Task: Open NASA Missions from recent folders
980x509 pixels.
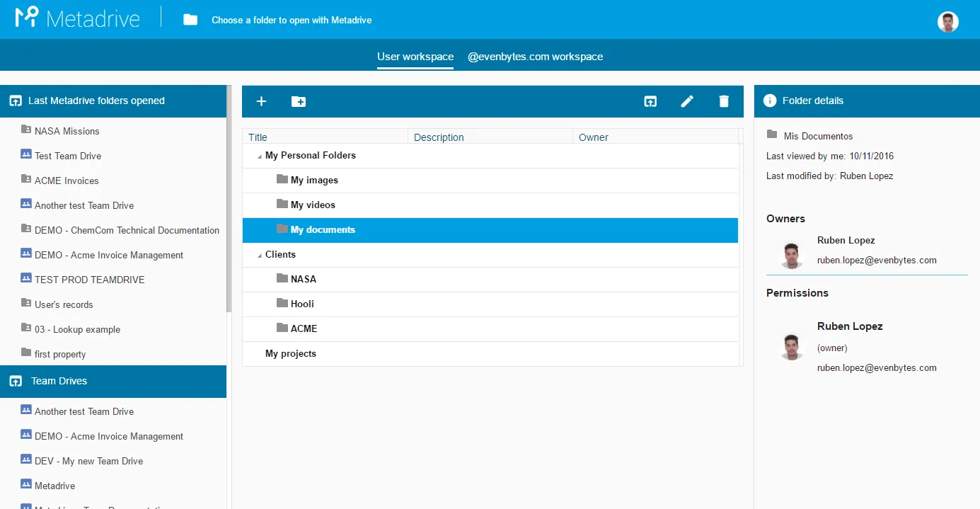Action: coord(67,131)
